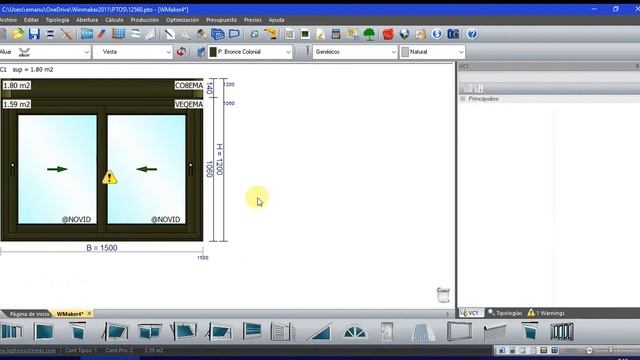The image size is (640, 360).
Task: Click the H = 1200 height dimension
Action: coord(219,160)
